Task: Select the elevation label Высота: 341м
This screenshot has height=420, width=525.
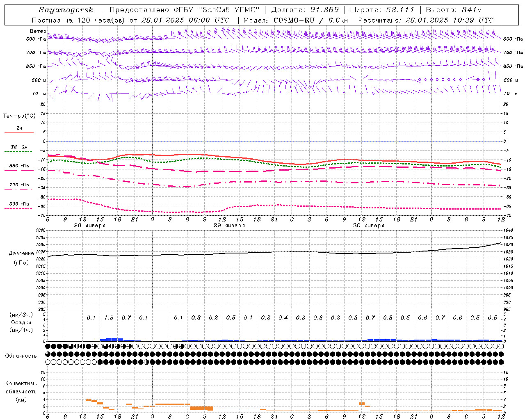Action: [x=454, y=10]
